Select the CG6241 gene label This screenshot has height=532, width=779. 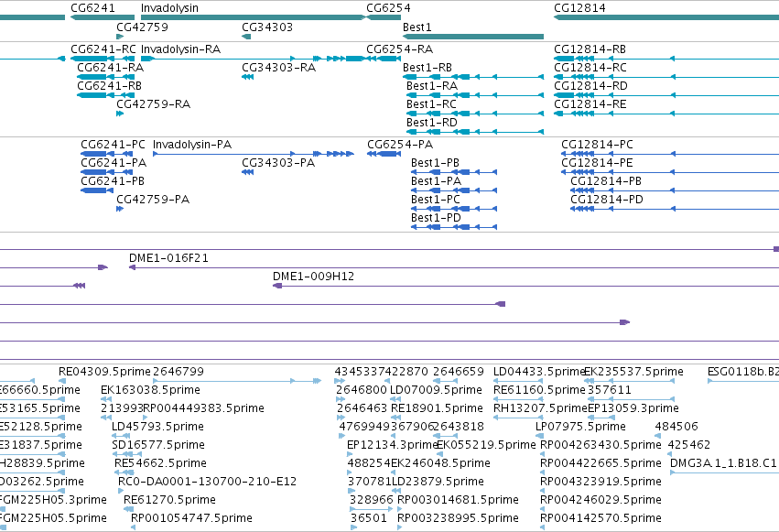92,8
